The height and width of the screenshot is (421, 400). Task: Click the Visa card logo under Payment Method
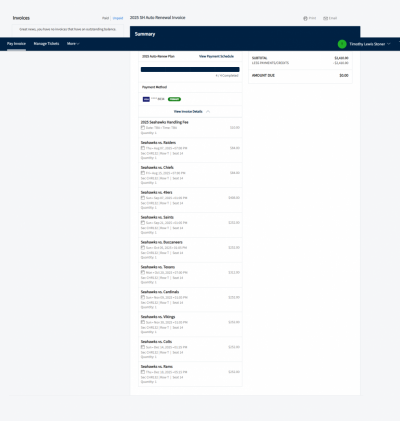[146, 99]
